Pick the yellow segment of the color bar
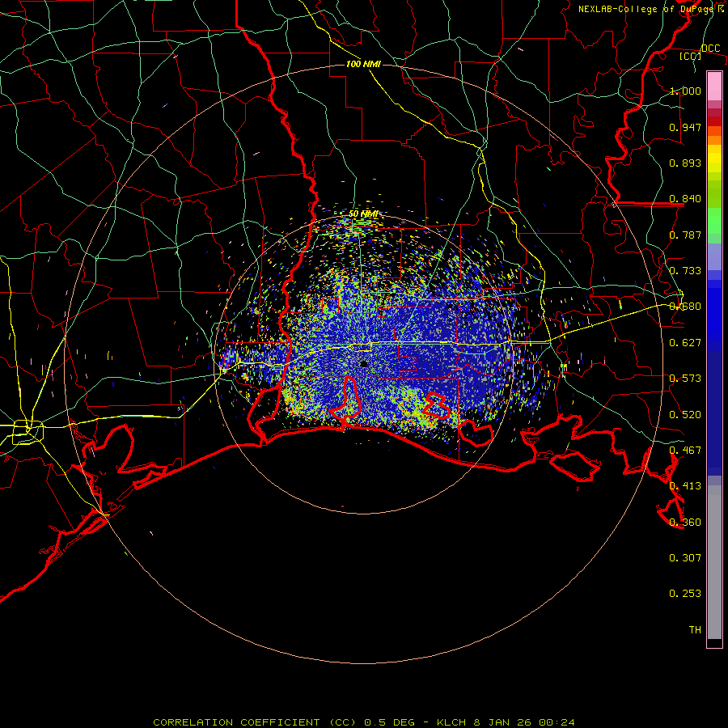Image resolution: width=728 pixels, height=728 pixels. point(714,159)
